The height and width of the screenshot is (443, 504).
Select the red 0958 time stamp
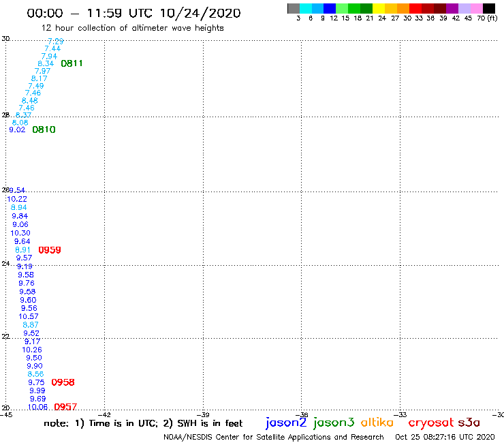[63, 382]
